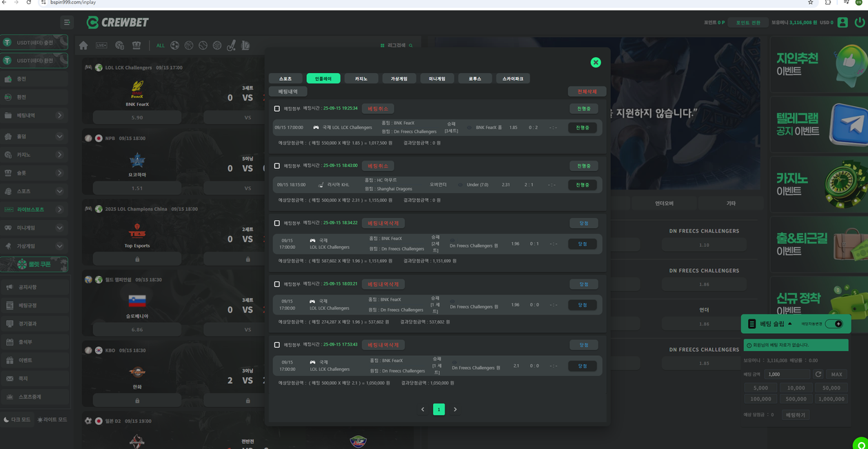868x449 pixels.
Task: Close the betting history popup
Action: 596,63
